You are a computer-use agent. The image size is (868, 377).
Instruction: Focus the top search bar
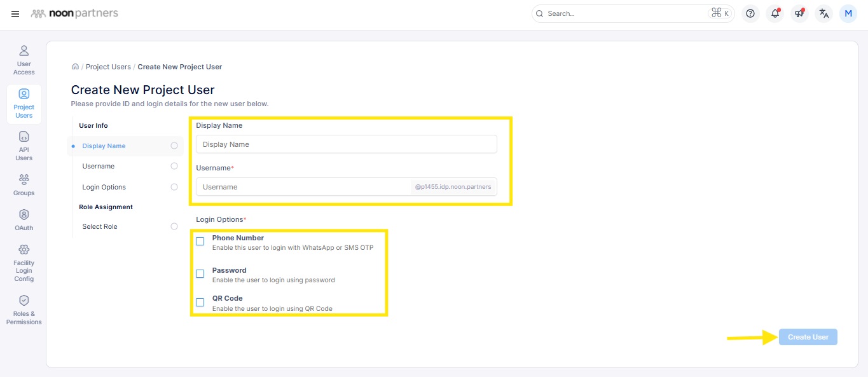[x=626, y=13]
